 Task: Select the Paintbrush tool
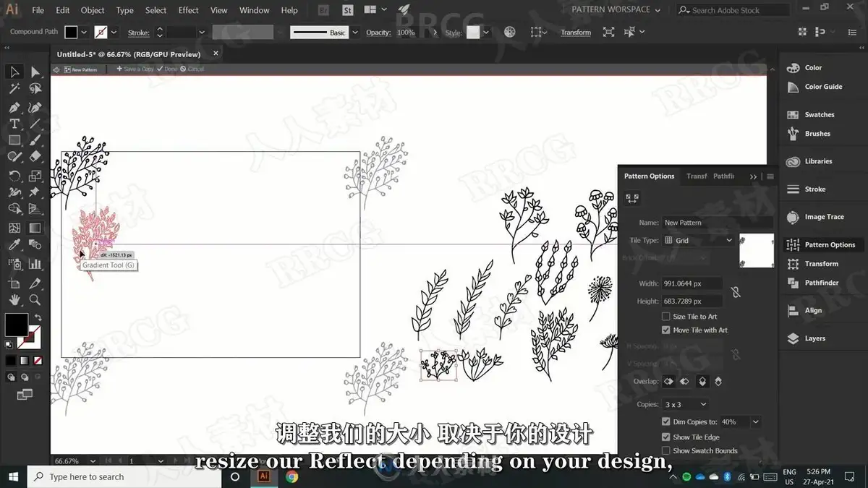(x=35, y=140)
